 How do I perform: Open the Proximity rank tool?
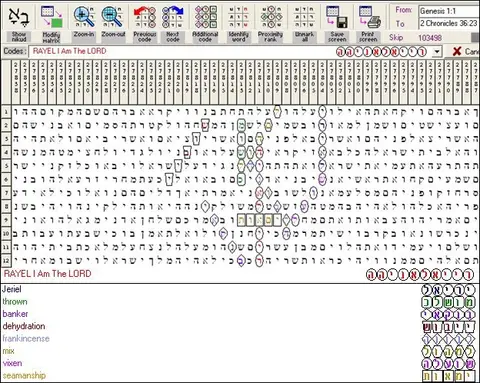[271, 17]
